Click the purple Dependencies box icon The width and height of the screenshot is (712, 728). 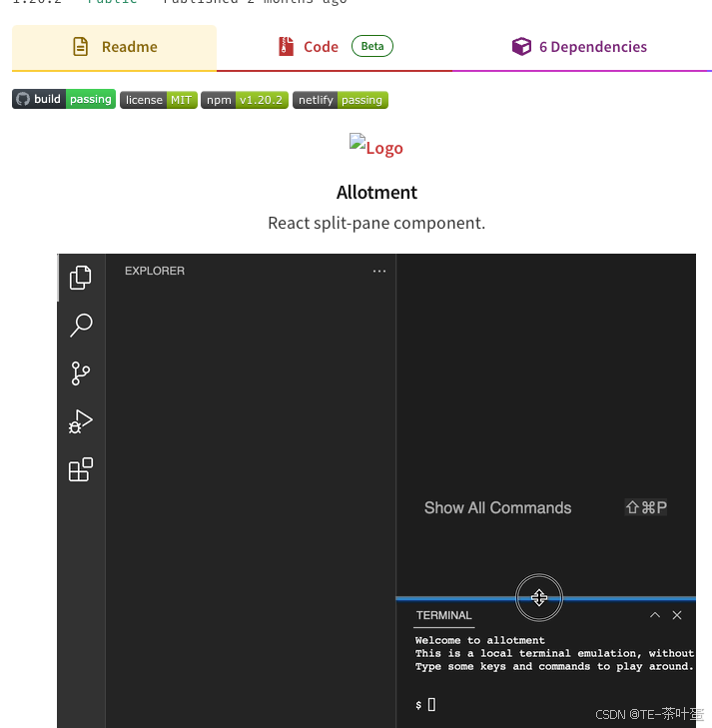[x=521, y=46]
